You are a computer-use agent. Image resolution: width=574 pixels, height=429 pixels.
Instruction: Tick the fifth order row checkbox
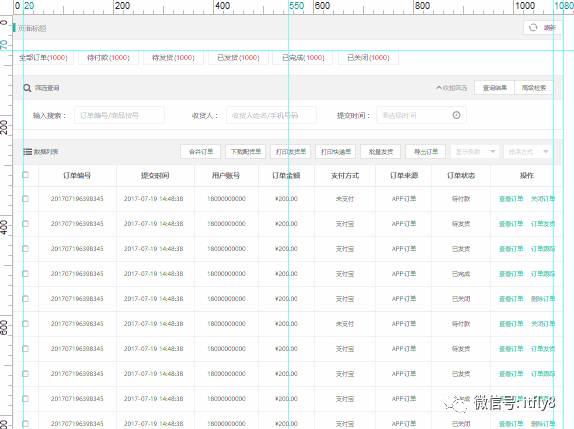[26, 299]
